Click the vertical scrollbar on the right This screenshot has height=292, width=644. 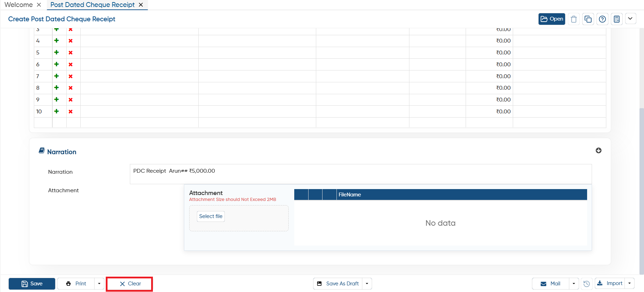pos(642,191)
